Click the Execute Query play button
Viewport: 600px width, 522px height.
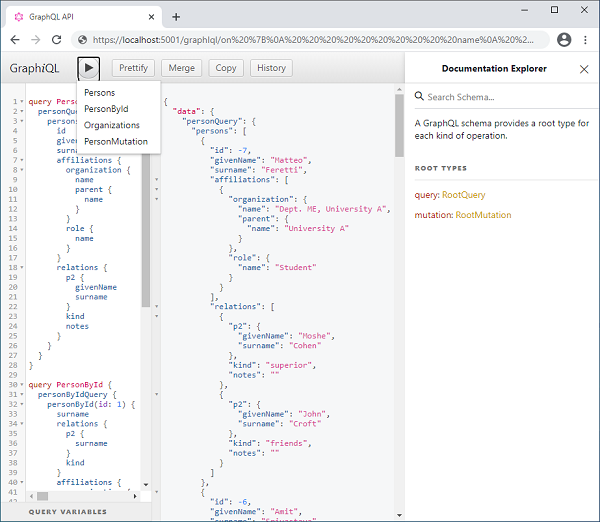click(x=89, y=68)
